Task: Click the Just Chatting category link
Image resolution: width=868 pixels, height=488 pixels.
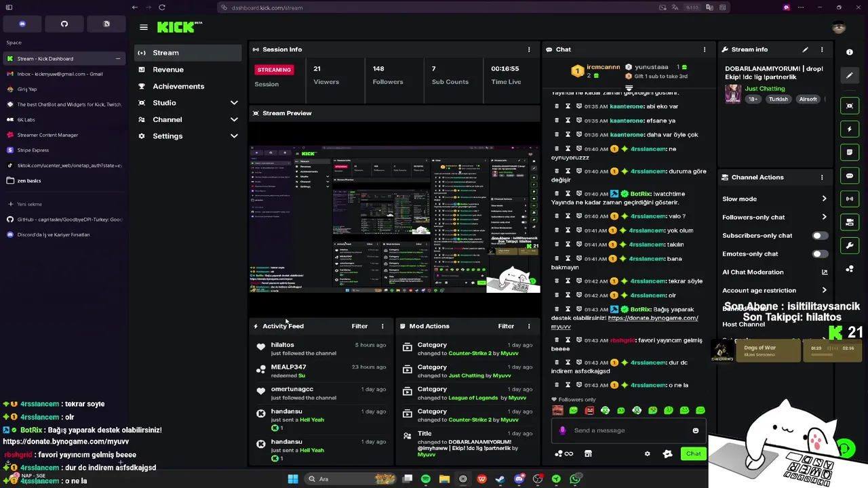Action: (x=765, y=89)
